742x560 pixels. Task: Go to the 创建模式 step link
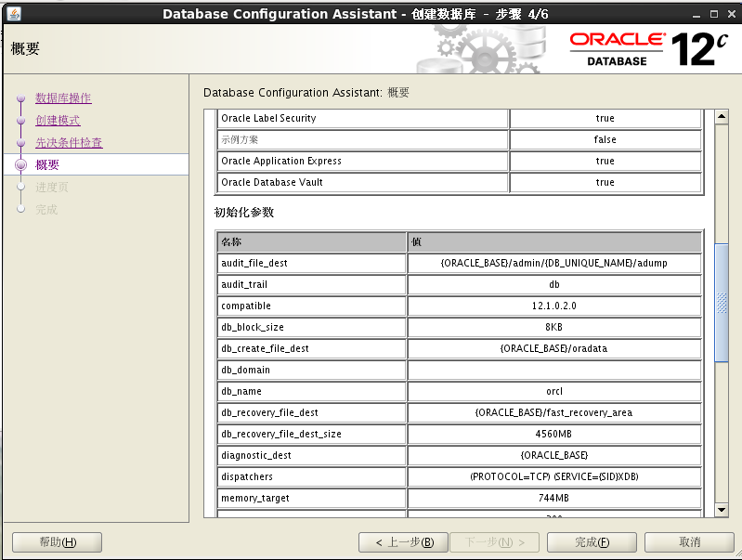tap(58, 120)
